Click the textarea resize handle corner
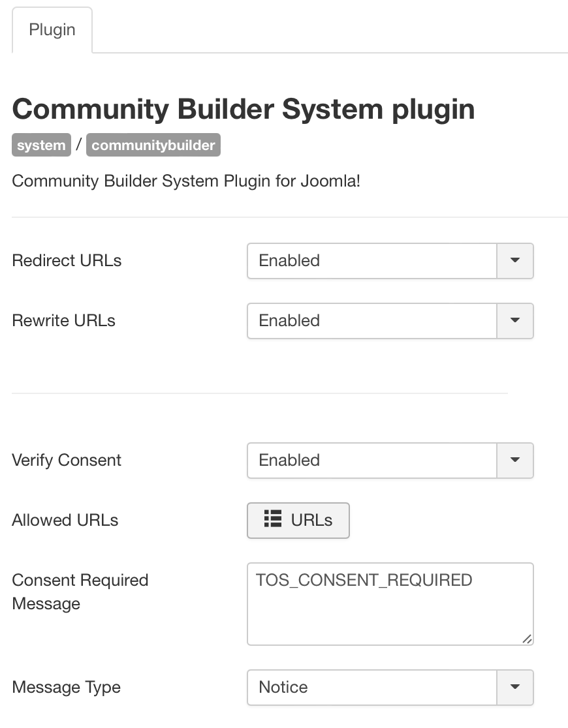 (527, 639)
